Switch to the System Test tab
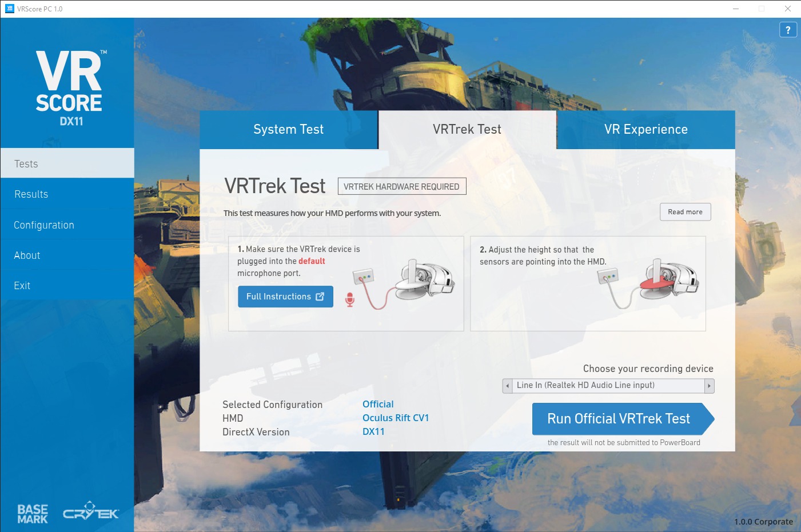The image size is (801, 532). coord(288,130)
